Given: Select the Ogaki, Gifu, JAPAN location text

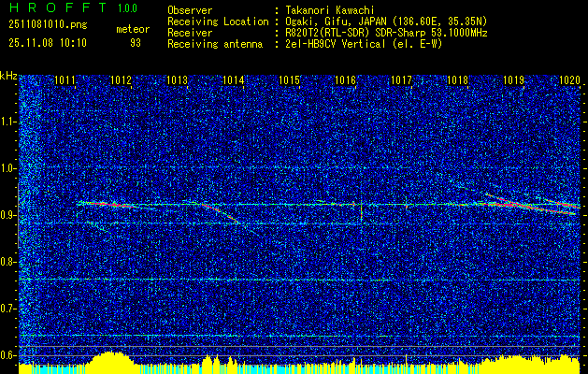Looking at the screenshot, I should pyautogui.click(x=386, y=22).
